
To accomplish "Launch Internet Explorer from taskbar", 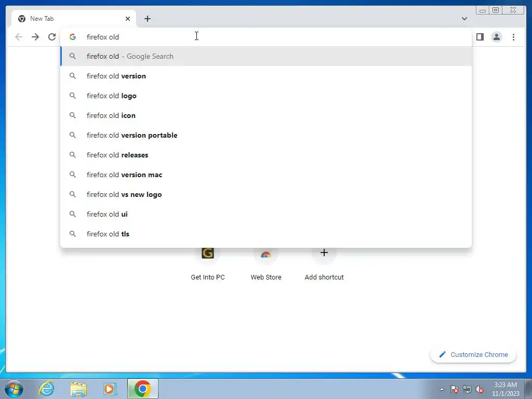I will [46, 389].
